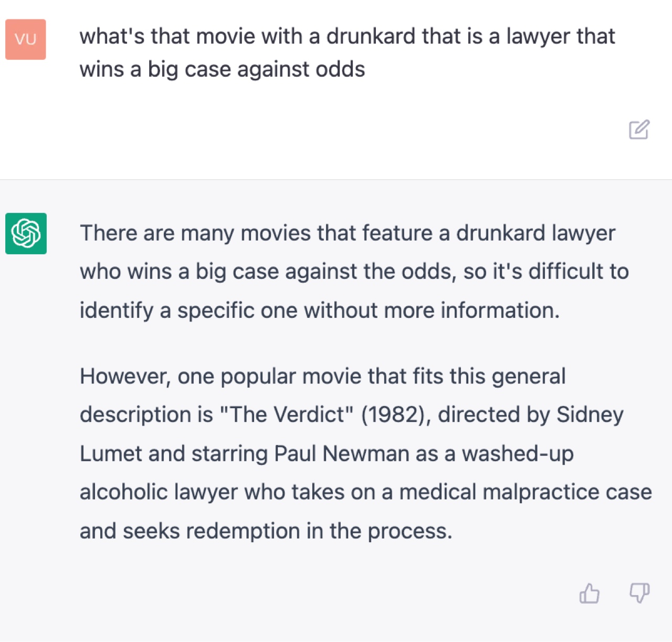Click the name "Sidney" in the response

point(590,415)
